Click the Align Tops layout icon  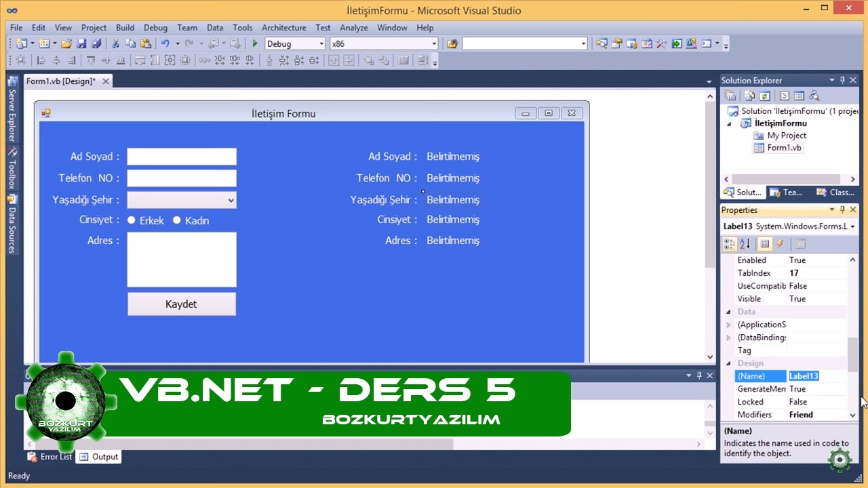(90, 60)
